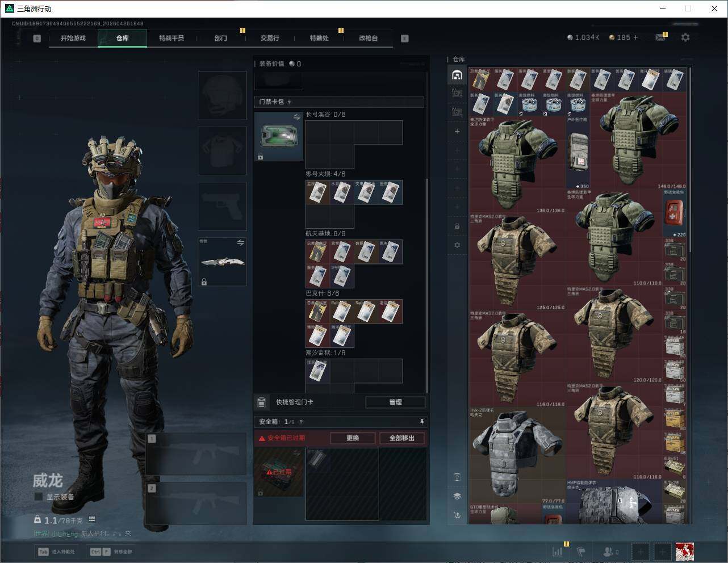Viewport: 728px width, 563px height.
Task: Open the 特勤处 tab
Action: pyautogui.click(x=319, y=38)
